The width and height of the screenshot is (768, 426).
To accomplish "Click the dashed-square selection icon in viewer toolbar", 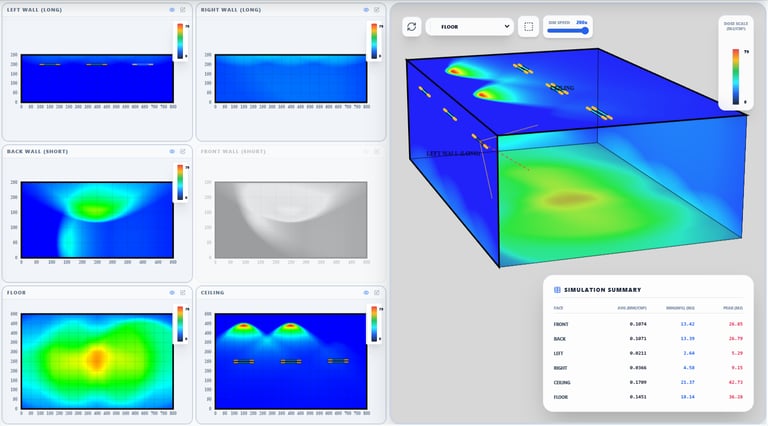I will (528, 27).
